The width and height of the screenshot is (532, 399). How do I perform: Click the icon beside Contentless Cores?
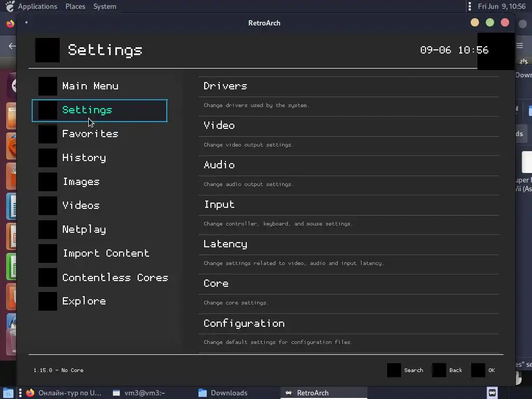47,277
